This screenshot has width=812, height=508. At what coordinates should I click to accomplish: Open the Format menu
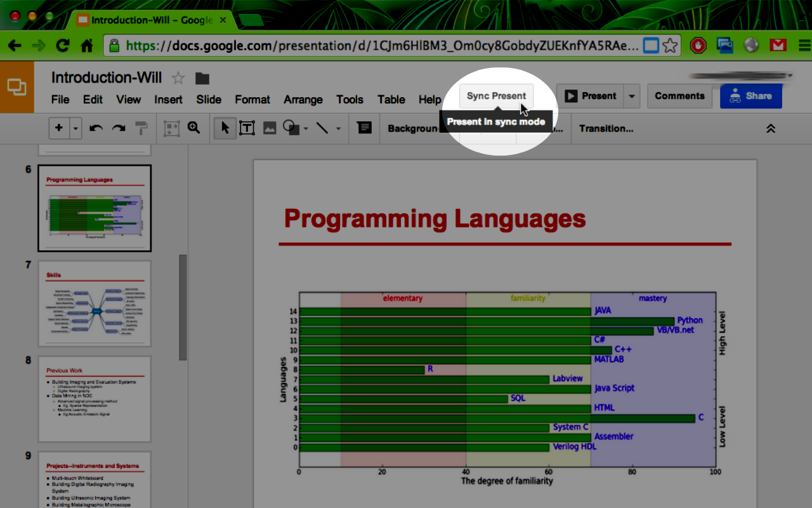(252, 100)
